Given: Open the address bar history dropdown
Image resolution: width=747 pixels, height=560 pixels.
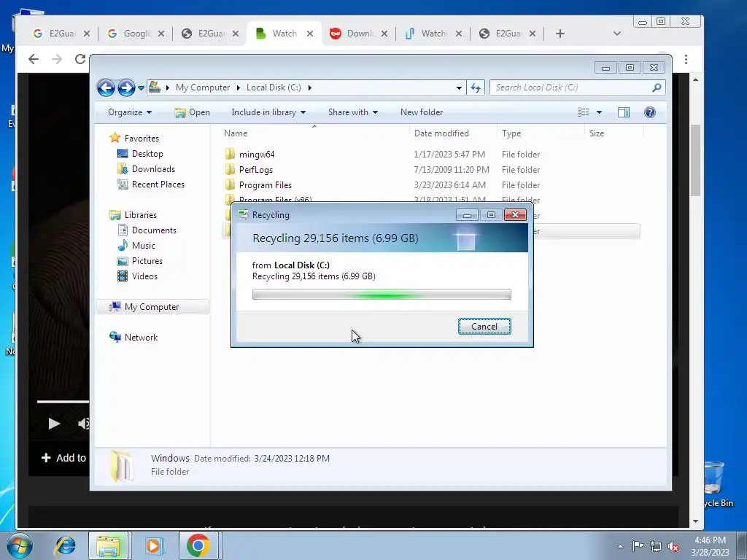Looking at the screenshot, I should click(x=459, y=87).
